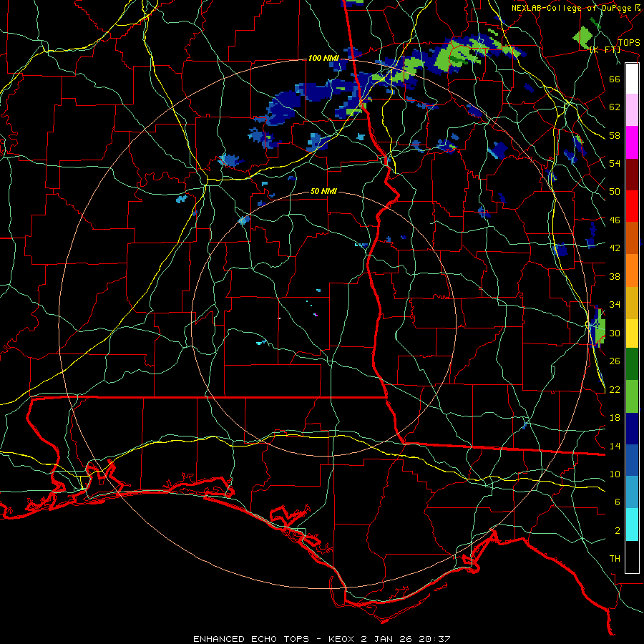Click the small magenta echo pixel near center
The width and height of the screenshot is (644, 644).
(x=316, y=315)
